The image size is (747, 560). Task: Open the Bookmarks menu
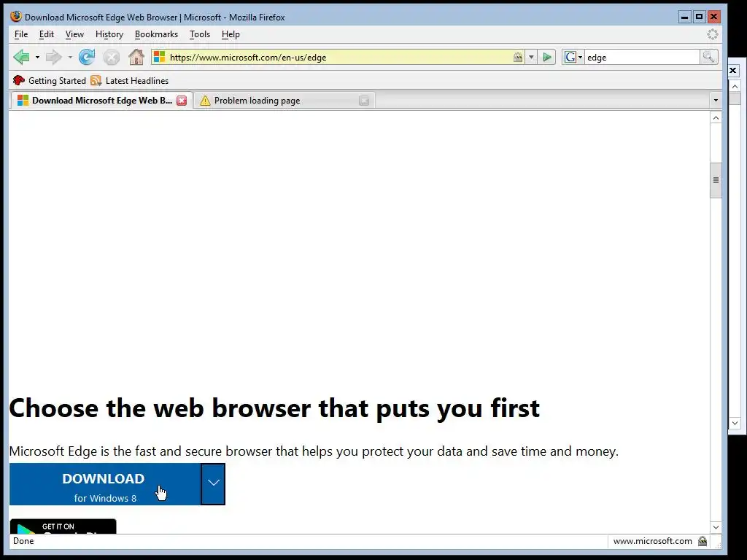tap(156, 34)
